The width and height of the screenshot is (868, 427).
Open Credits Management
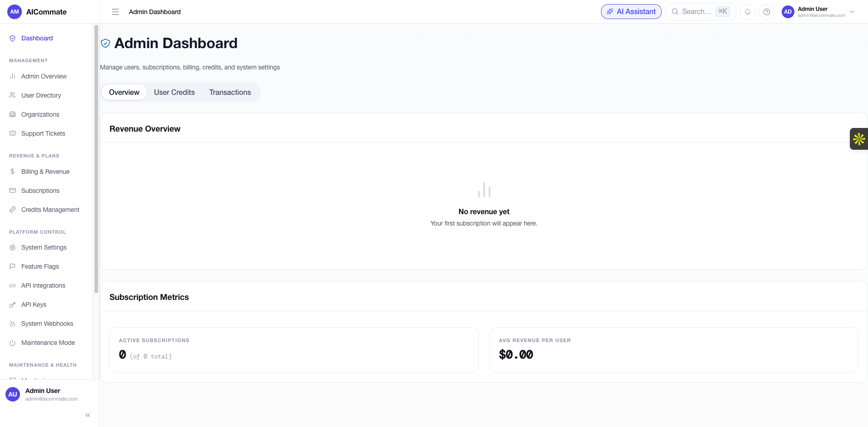pos(46,210)
